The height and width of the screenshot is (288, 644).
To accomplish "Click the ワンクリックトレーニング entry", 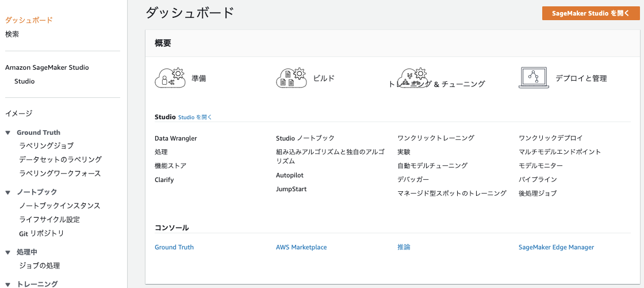I will 436,138.
